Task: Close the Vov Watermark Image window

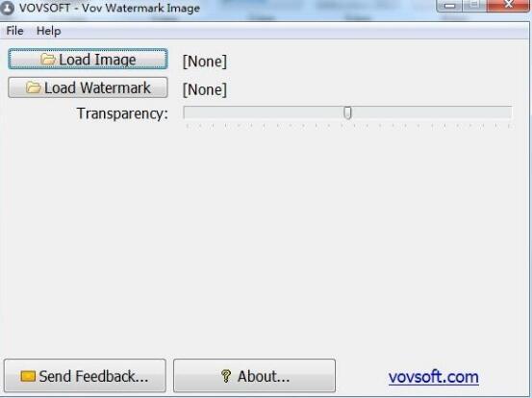Action: [508, 5]
